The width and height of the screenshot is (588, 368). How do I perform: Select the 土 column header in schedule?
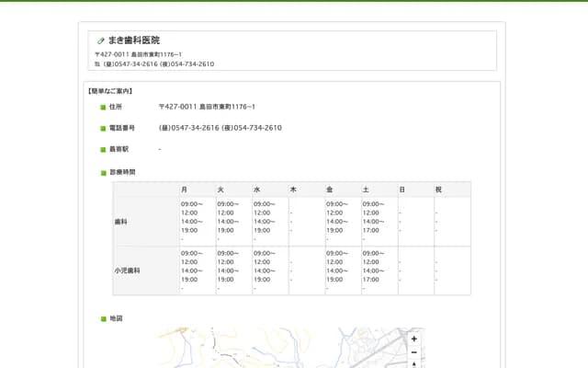pos(367,190)
